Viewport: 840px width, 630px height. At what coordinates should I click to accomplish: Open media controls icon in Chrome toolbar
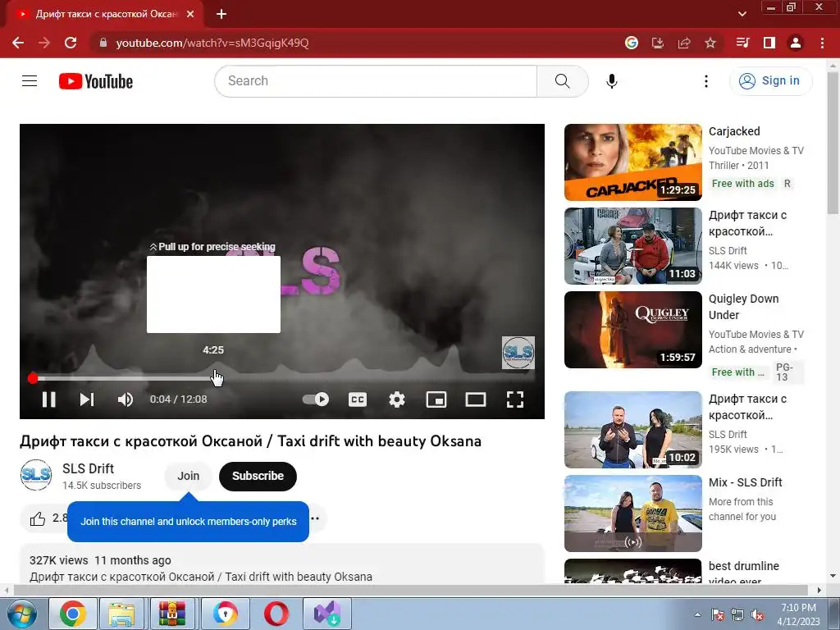tap(742, 43)
